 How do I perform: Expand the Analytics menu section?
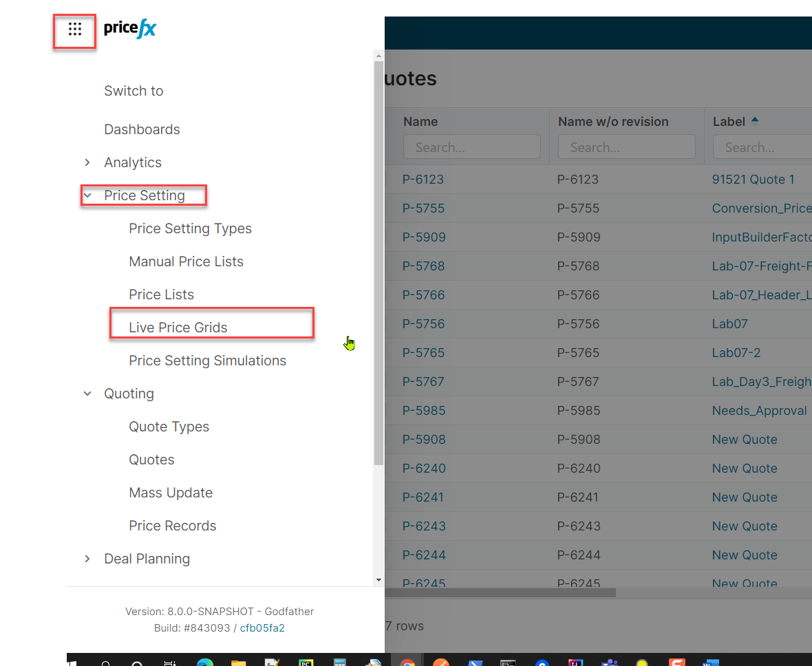coord(87,162)
